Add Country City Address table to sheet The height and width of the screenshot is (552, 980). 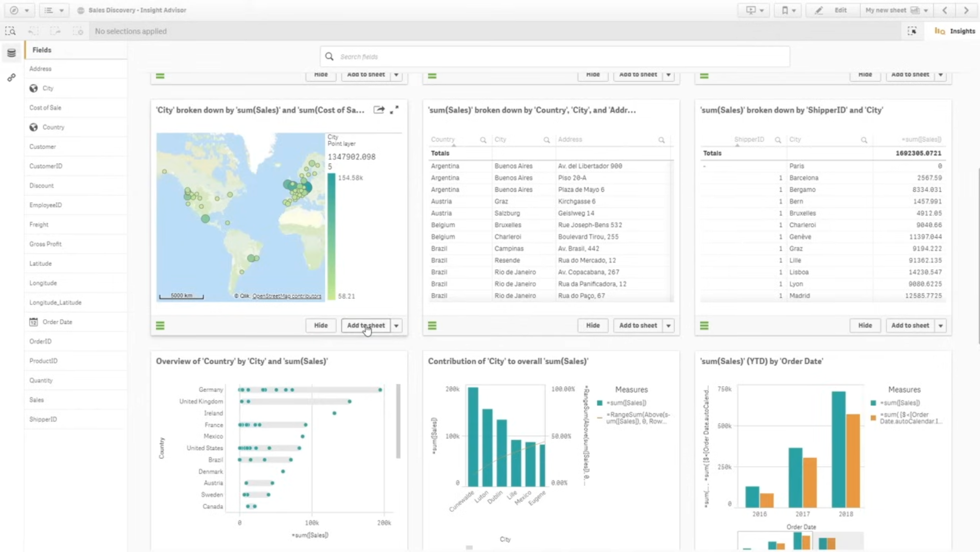click(x=637, y=326)
